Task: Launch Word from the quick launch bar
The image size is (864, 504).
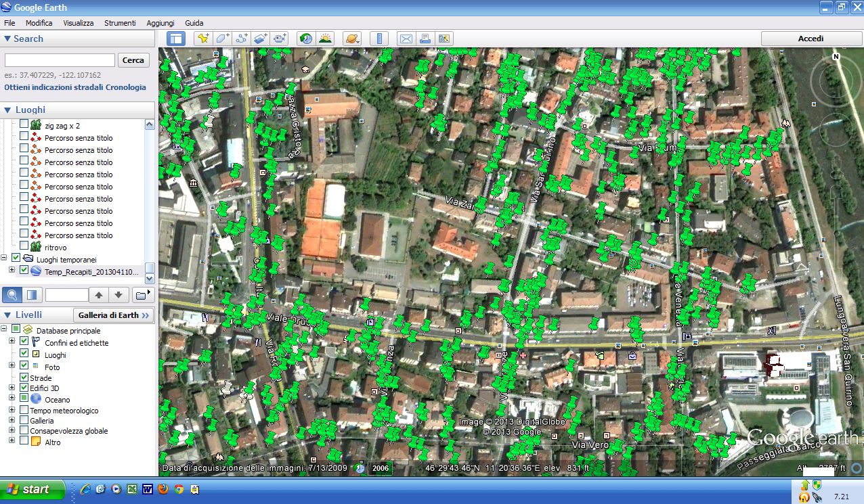Action: [147, 488]
